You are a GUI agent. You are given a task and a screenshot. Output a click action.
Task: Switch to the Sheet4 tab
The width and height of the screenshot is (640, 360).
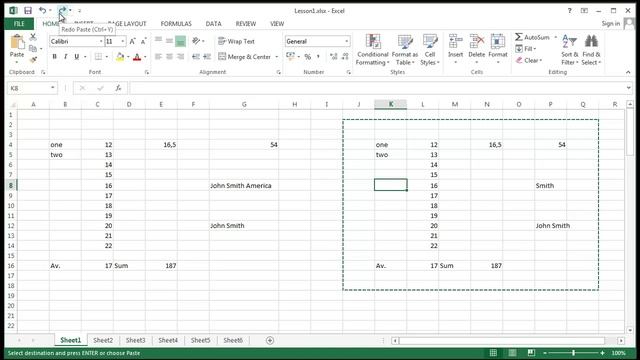pos(168,340)
